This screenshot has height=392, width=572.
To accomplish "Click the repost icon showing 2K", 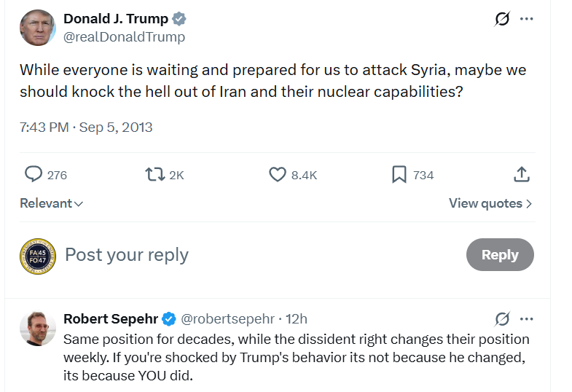I will [x=154, y=174].
